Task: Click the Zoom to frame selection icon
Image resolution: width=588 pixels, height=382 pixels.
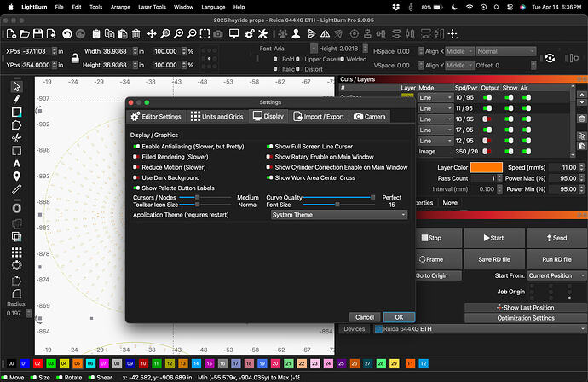Action: click(x=205, y=34)
